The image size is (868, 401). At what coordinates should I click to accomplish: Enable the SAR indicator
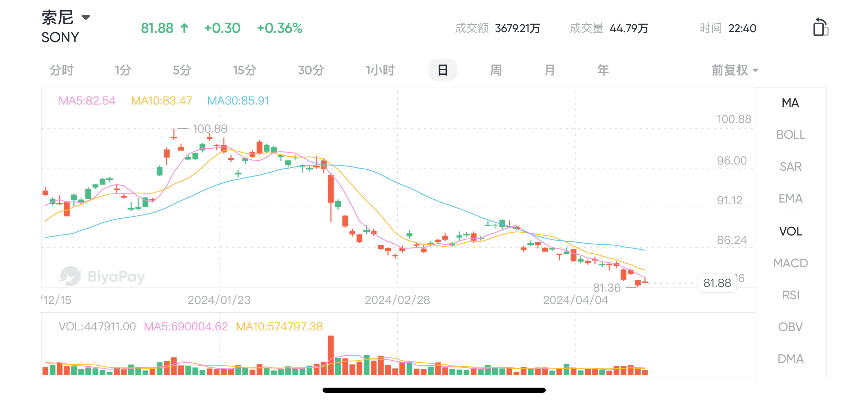coord(791,167)
